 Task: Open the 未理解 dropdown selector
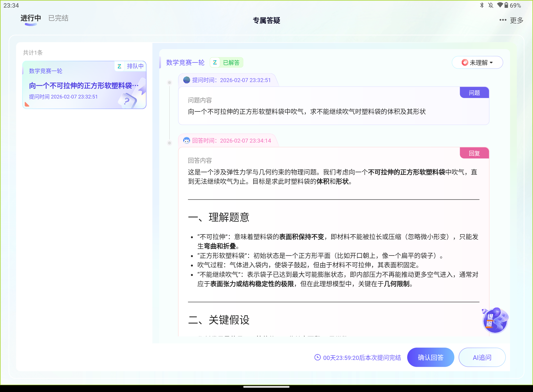[x=477, y=62]
